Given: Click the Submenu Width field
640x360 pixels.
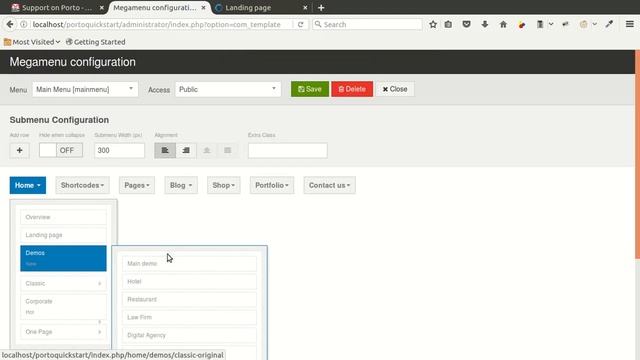Looking at the screenshot, I should pyautogui.click(x=120, y=150).
